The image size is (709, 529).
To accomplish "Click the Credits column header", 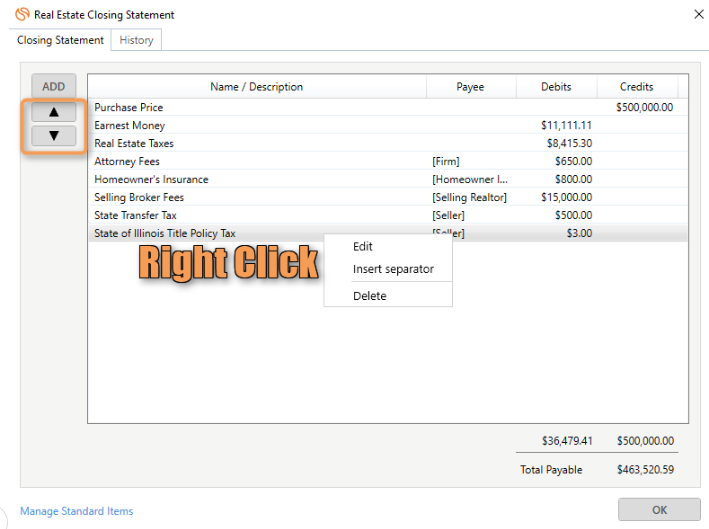I will (x=636, y=87).
